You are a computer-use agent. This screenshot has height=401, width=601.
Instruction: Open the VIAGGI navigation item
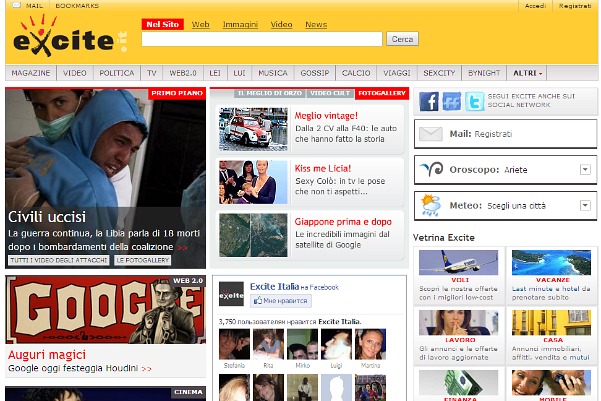(x=397, y=73)
